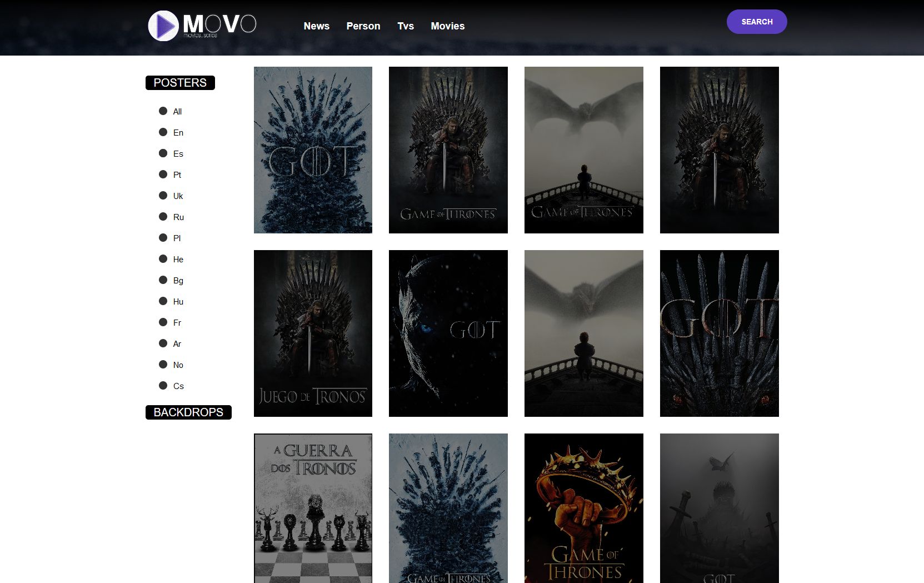Open the untitled Ned Stark throne poster
The width and height of the screenshot is (924, 583).
pos(720,150)
